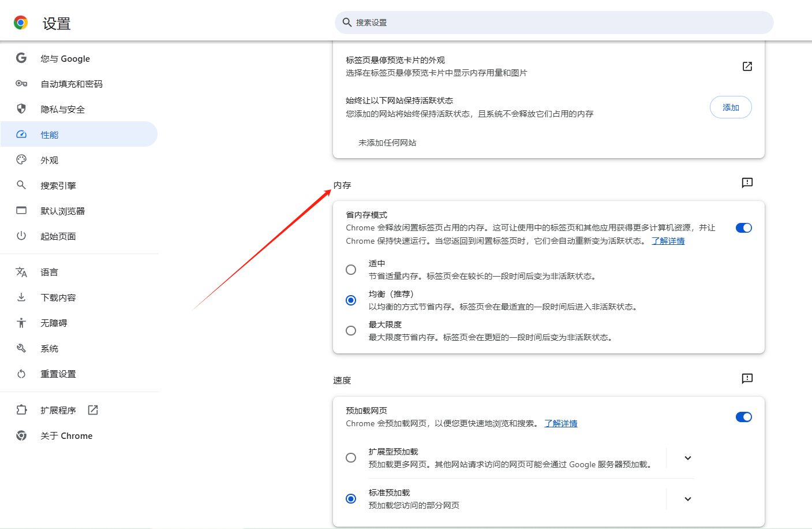
Task: Expand details for 扩展型预加载
Action: [688, 458]
